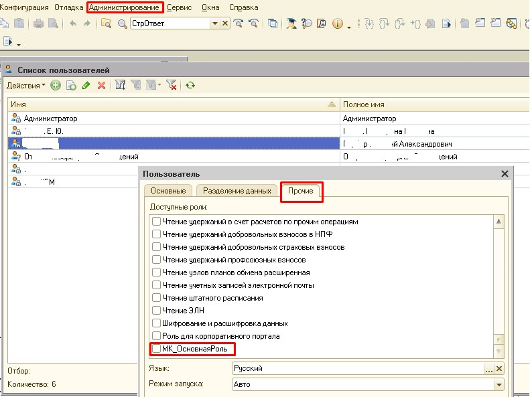Screen dimensions: 532x397
Task: Click the Refresh list icon
Action: 191,86
